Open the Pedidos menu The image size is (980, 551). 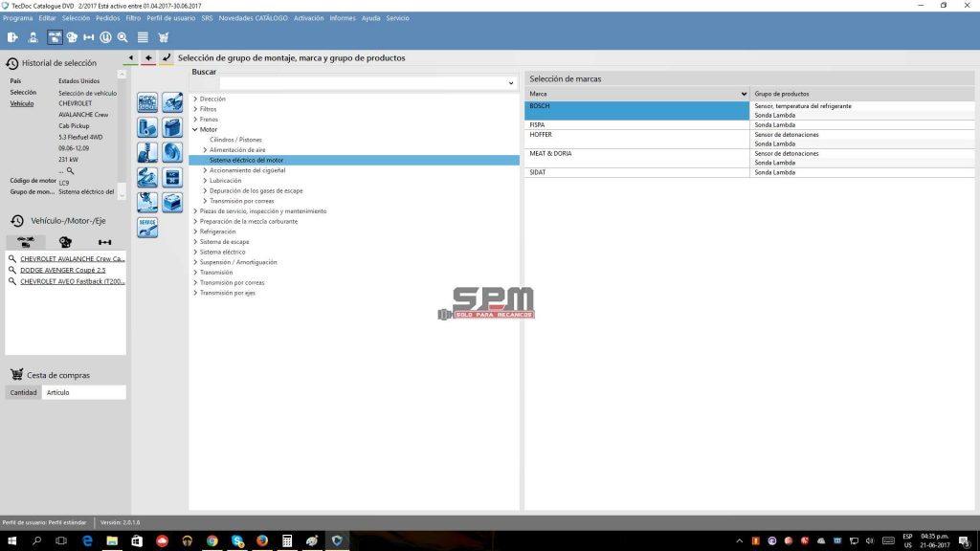107,18
